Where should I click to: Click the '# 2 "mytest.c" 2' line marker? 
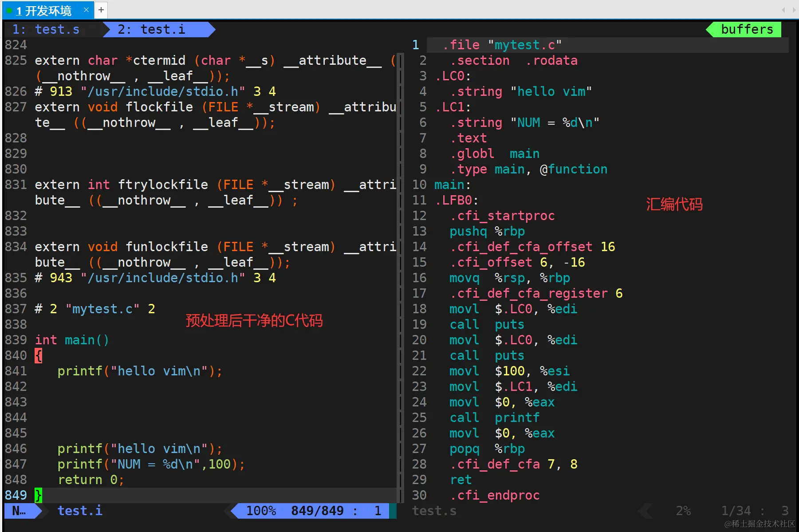(95, 309)
